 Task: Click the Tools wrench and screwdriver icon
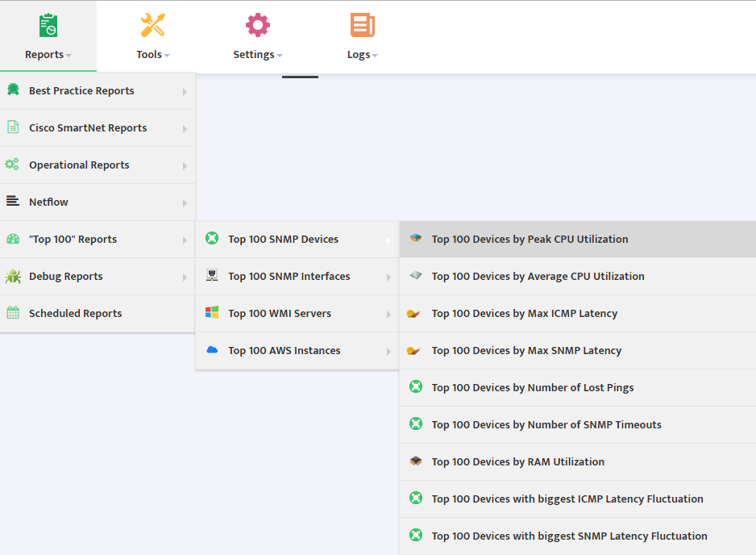tap(152, 25)
